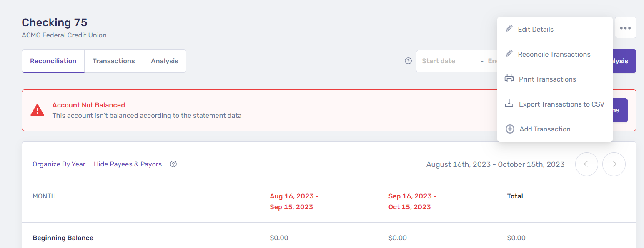
Task: Click the pencil icon beside Reconcile Transactions
Action: pyautogui.click(x=509, y=54)
